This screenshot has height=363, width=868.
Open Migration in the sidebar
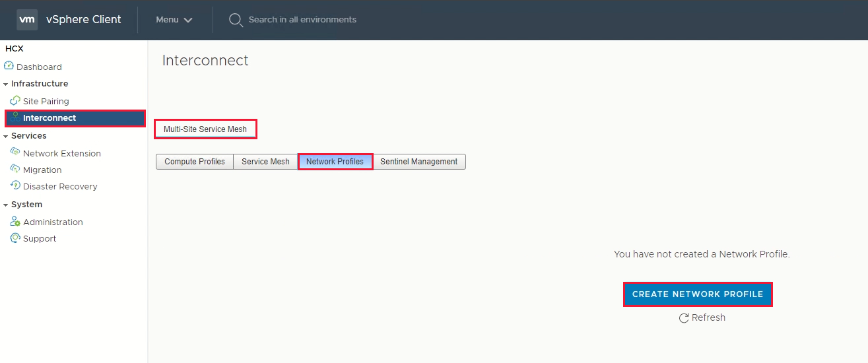pos(42,170)
